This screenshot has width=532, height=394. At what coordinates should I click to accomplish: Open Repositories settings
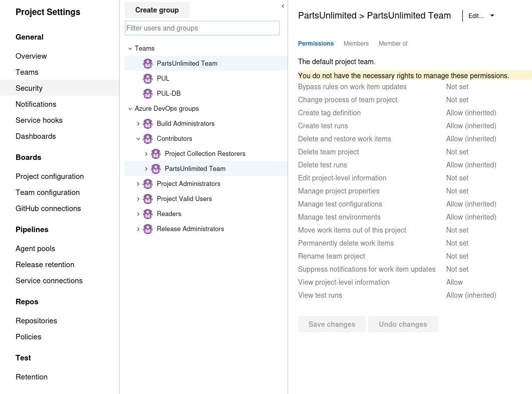(36, 321)
